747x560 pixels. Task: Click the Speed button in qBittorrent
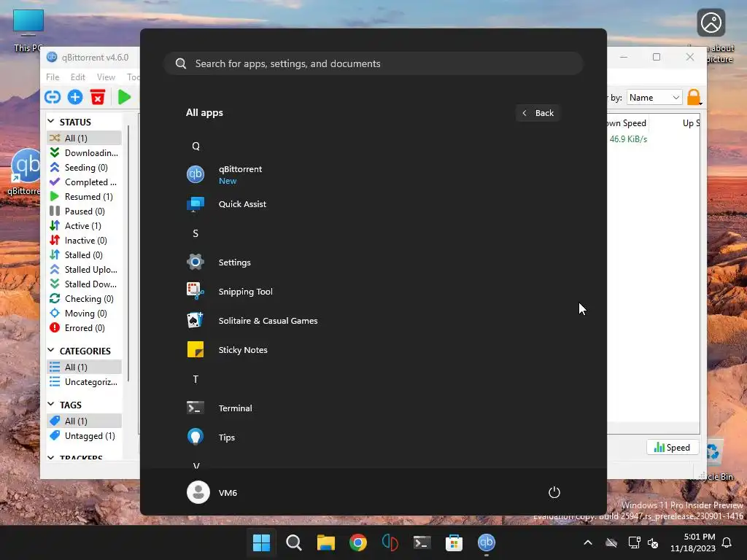pos(672,448)
